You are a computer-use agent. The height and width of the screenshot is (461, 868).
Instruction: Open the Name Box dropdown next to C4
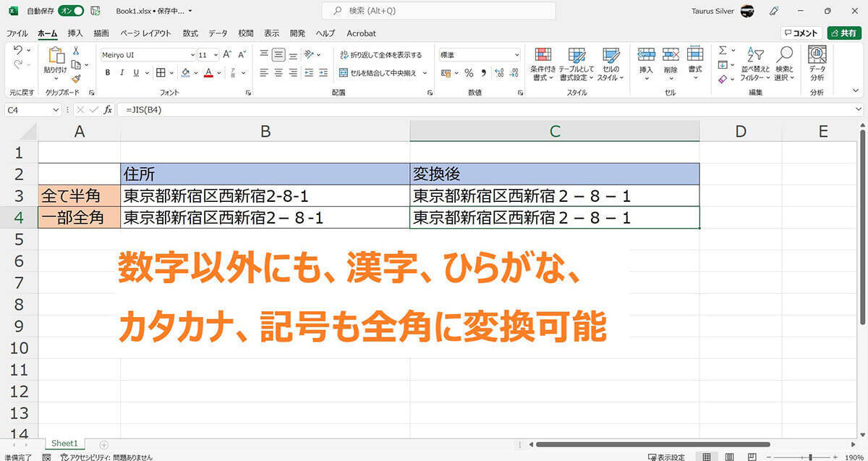coord(56,109)
